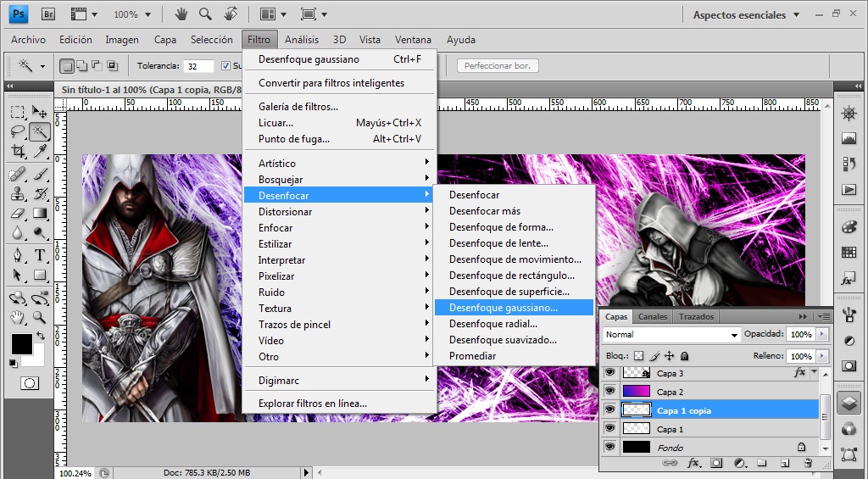The height and width of the screenshot is (479, 868).
Task: Select the Zoom tool in toolbox
Action: click(x=39, y=317)
